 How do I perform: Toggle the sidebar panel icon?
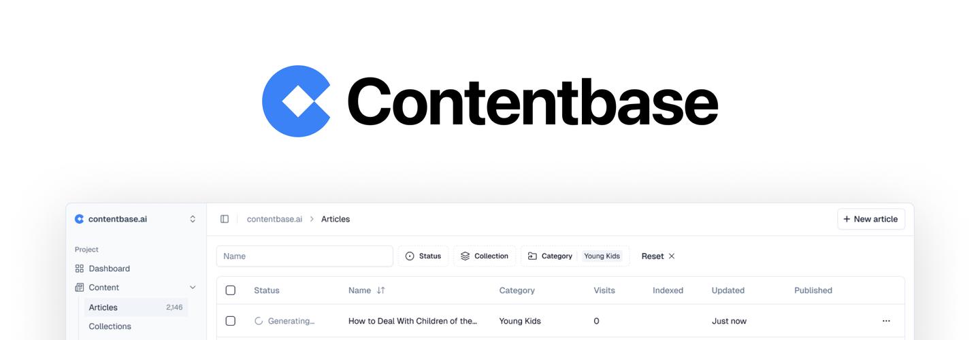coord(225,219)
